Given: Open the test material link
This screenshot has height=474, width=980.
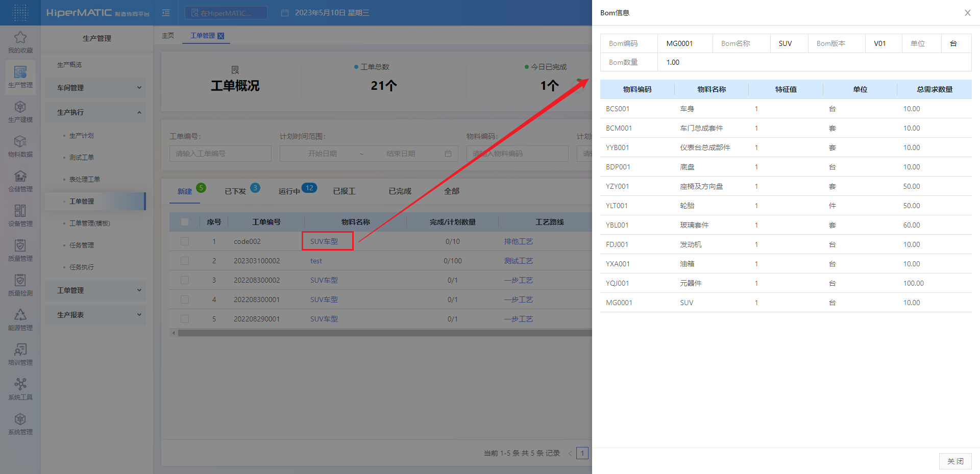Looking at the screenshot, I should point(316,261).
